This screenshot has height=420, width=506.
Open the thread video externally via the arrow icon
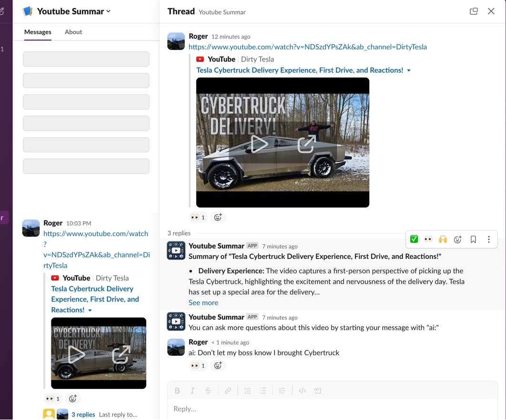pyautogui.click(x=306, y=144)
